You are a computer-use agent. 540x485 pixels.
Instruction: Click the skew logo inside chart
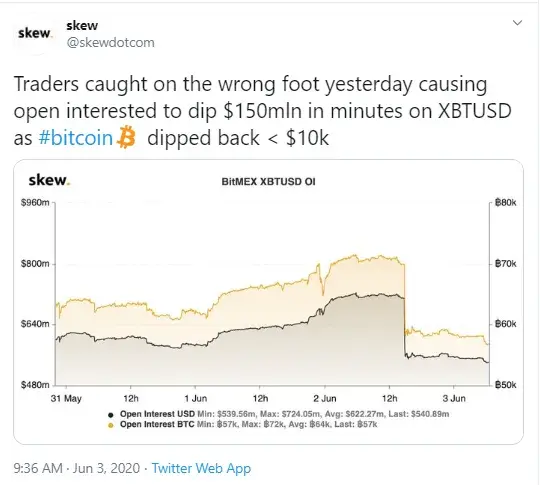pos(50,180)
